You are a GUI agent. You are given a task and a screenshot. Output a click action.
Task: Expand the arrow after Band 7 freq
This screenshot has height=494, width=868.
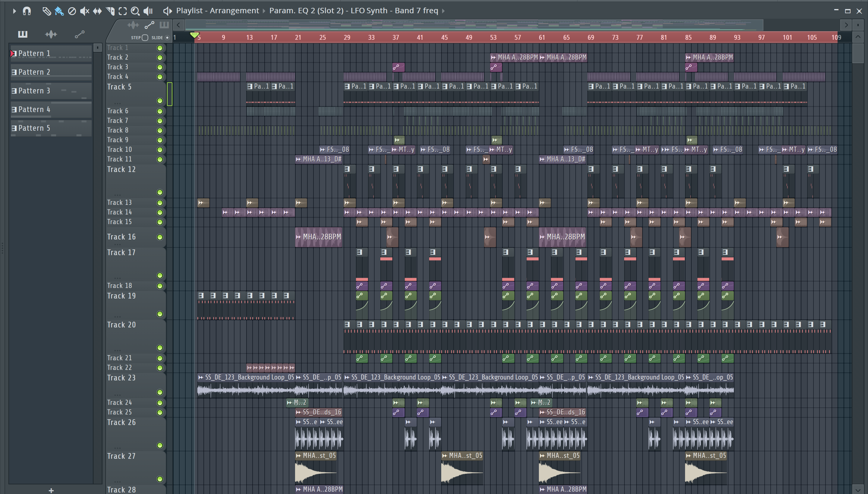tap(443, 11)
